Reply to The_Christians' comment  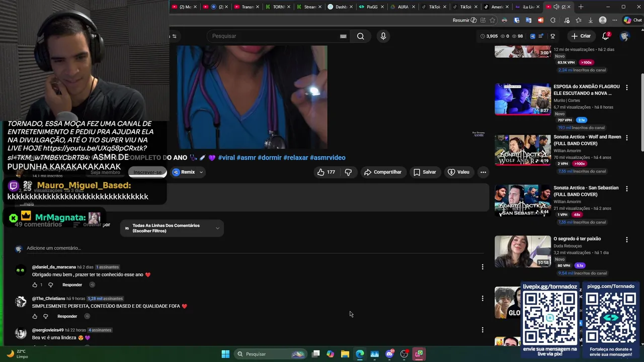pos(67,316)
